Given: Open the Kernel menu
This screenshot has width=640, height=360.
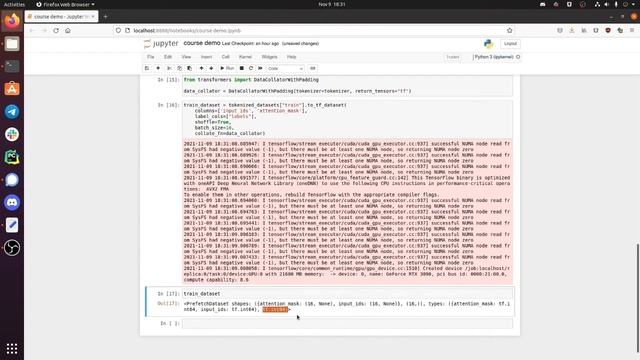Looking at the screenshot, I should click(x=245, y=57).
